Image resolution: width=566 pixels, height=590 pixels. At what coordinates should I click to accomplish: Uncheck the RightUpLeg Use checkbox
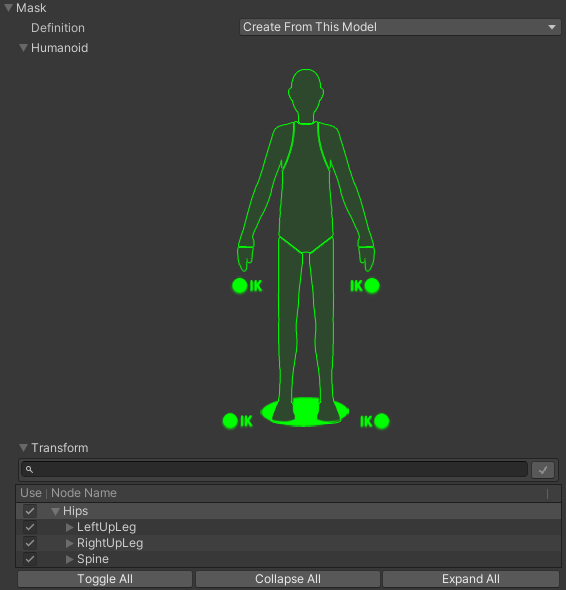click(x=30, y=543)
